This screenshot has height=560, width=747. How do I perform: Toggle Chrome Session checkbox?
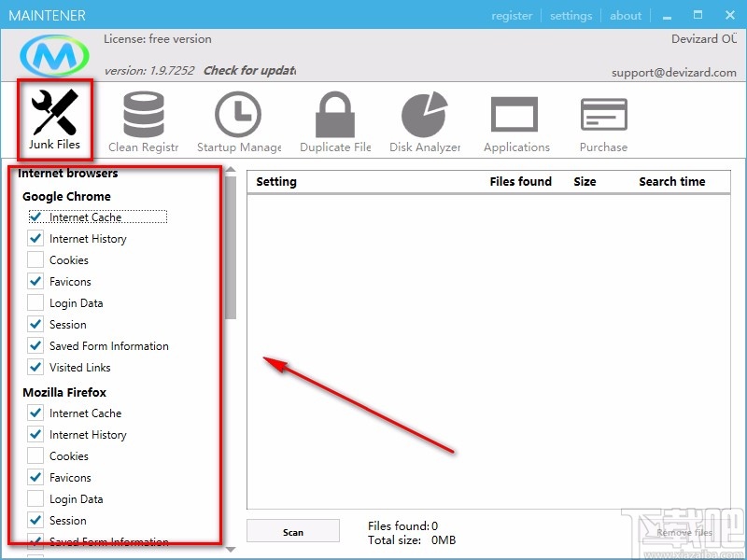click(x=35, y=324)
